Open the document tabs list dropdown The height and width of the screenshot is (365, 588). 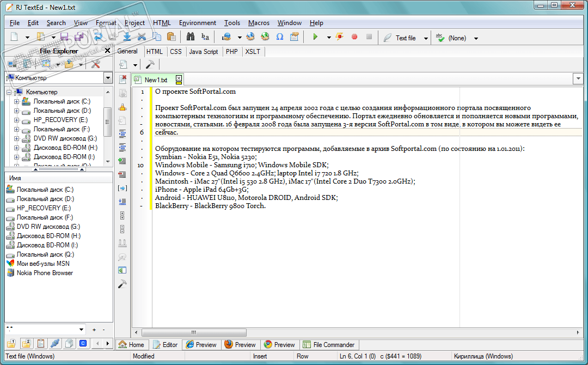click(x=578, y=79)
